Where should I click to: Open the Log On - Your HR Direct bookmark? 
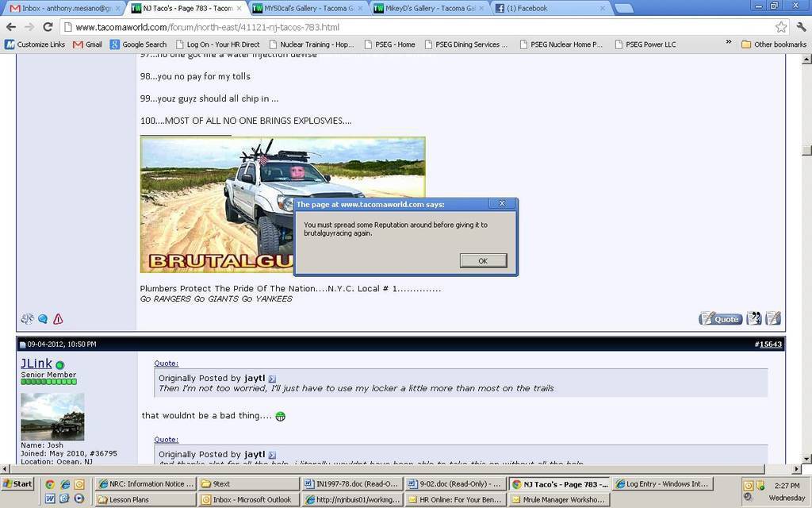coord(217,44)
